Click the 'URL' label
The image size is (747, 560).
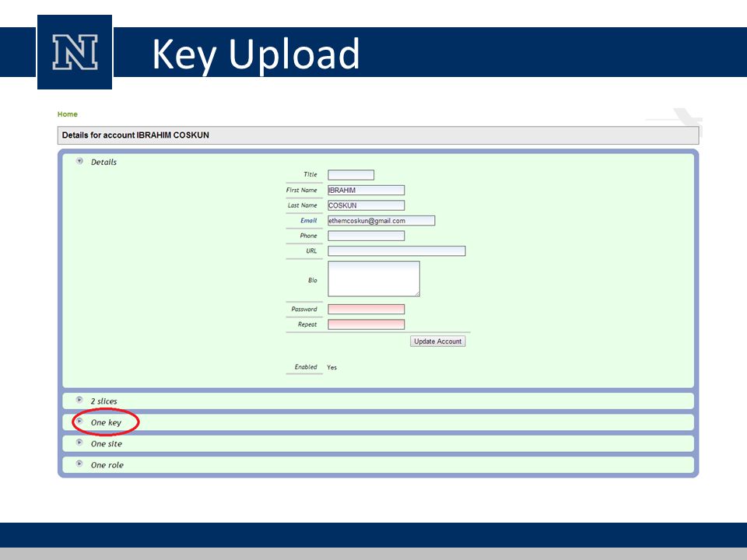[x=311, y=251]
